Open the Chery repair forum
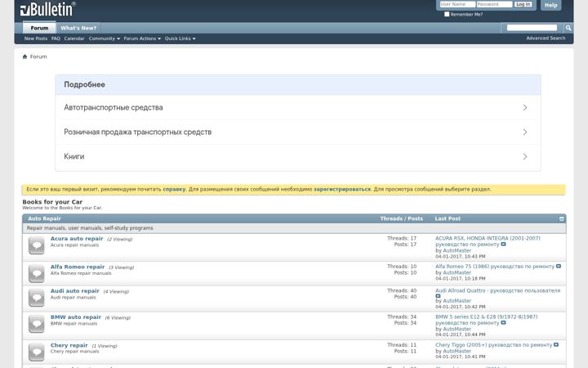The height and width of the screenshot is (368, 588). (x=69, y=345)
